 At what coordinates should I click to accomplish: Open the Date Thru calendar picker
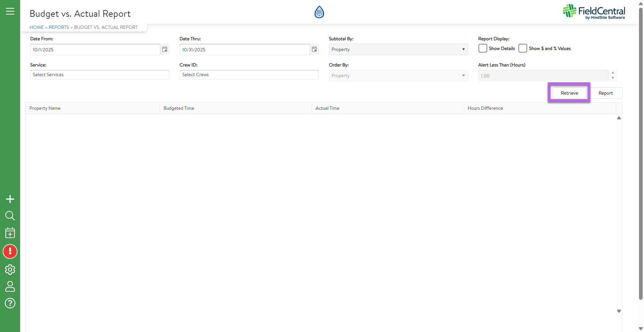coord(314,49)
